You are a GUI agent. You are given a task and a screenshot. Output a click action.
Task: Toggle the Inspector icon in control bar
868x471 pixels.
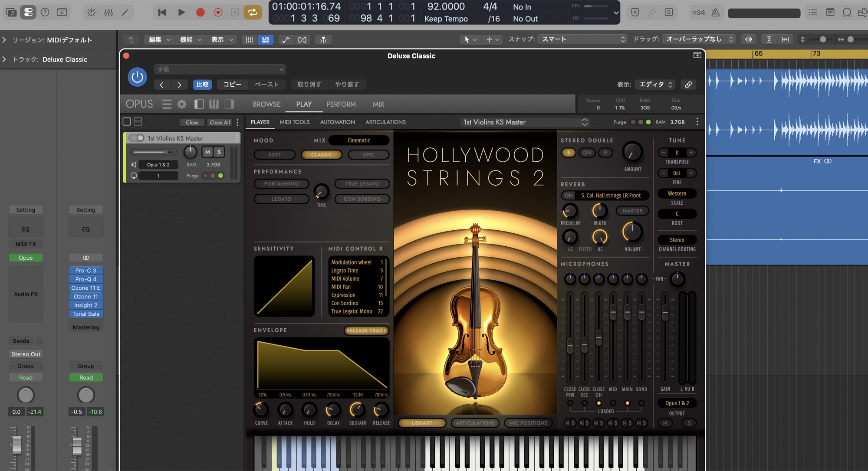(x=28, y=12)
